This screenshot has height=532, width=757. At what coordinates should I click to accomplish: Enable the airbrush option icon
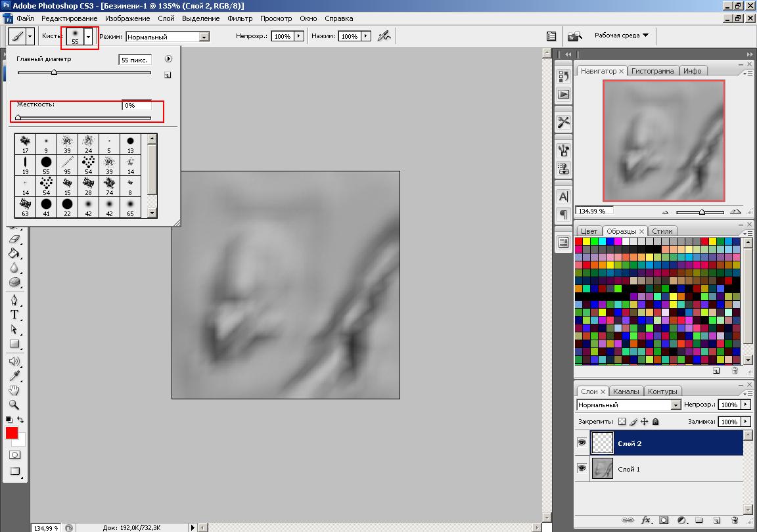384,36
